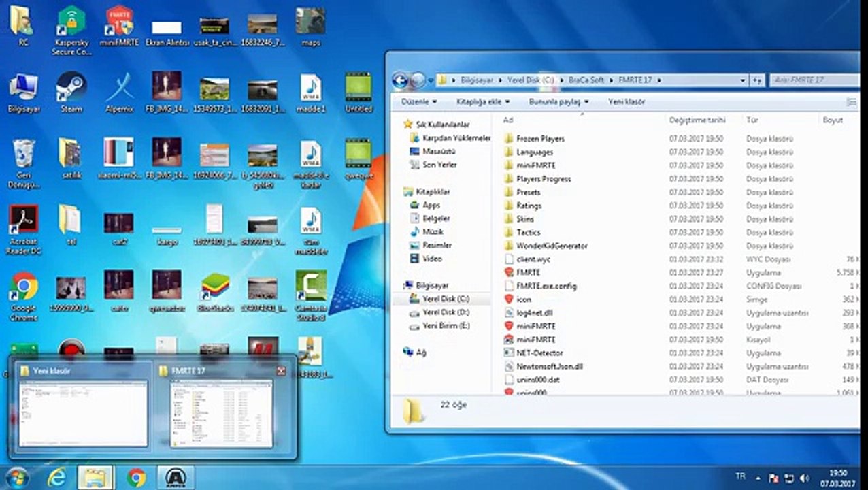Image resolution: width=868 pixels, height=490 pixels.
Task: Open the maps desktop image
Action: pos(310,26)
